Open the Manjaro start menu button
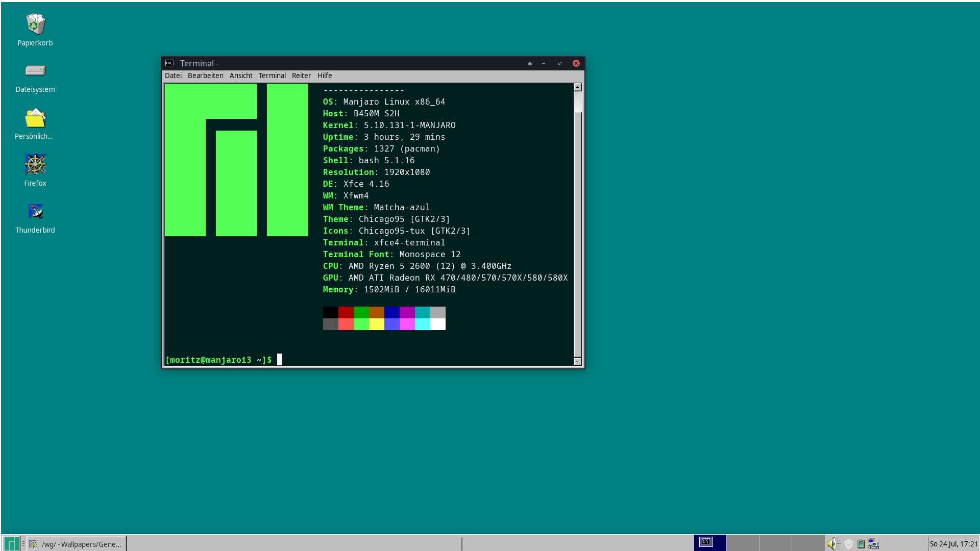The image size is (980, 551). (x=11, y=543)
